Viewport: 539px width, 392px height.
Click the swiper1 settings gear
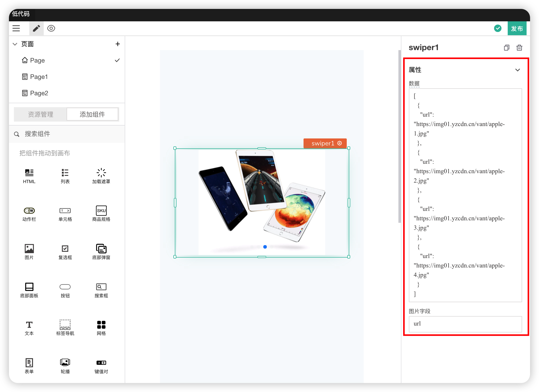click(340, 143)
